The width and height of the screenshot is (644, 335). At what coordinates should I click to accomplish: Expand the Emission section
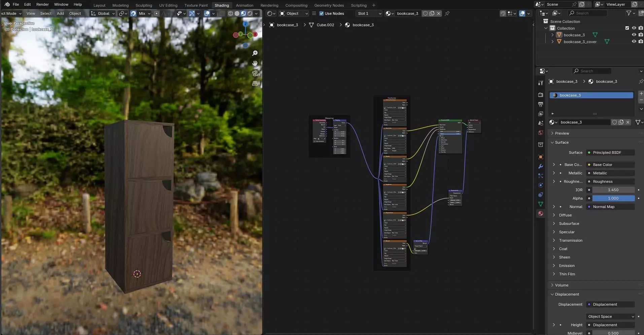[x=567, y=266]
